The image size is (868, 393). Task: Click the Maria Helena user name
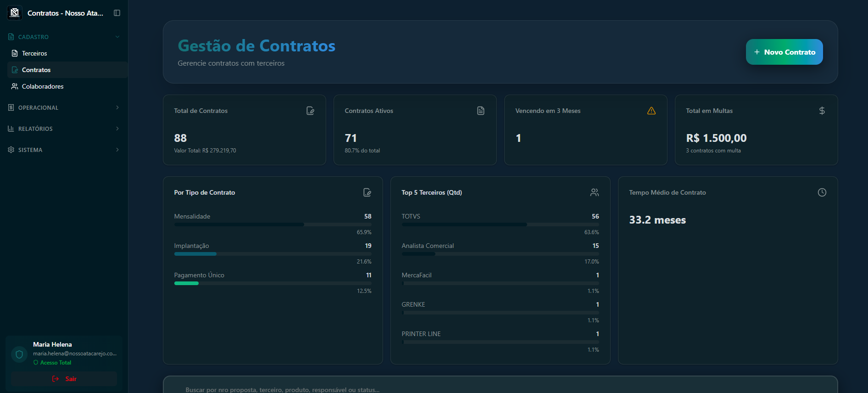(x=52, y=344)
